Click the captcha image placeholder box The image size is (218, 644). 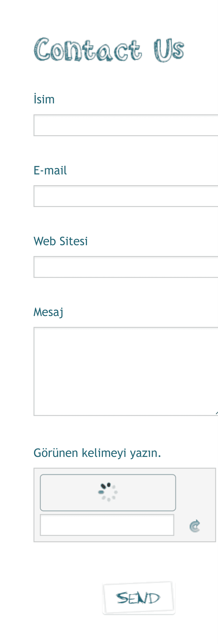(108, 493)
